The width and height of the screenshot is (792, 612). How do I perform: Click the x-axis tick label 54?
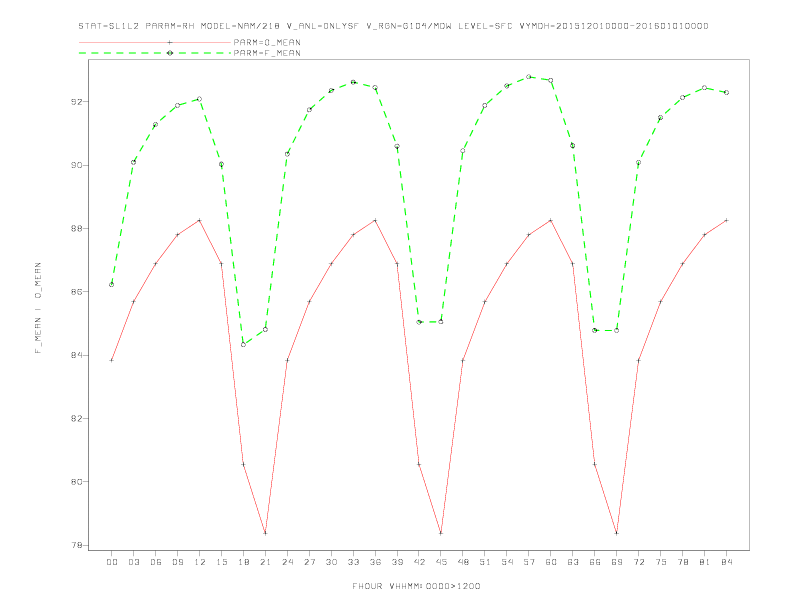507,562
